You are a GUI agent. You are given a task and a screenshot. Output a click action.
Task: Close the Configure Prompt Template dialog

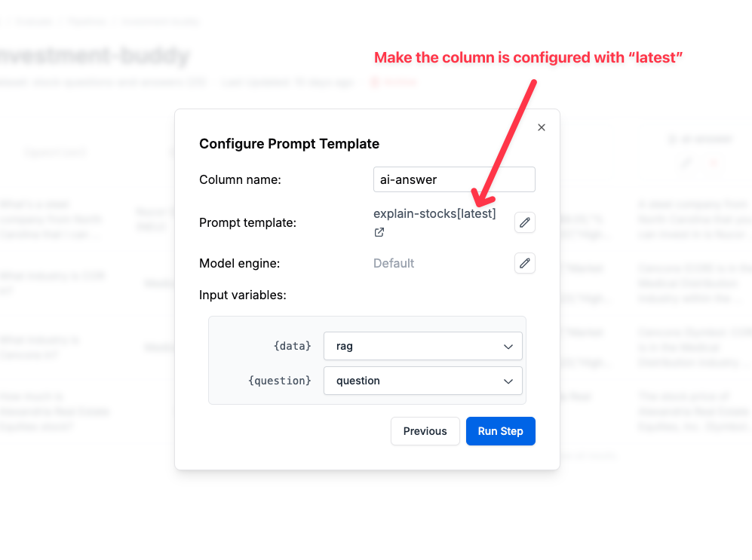coord(541,127)
